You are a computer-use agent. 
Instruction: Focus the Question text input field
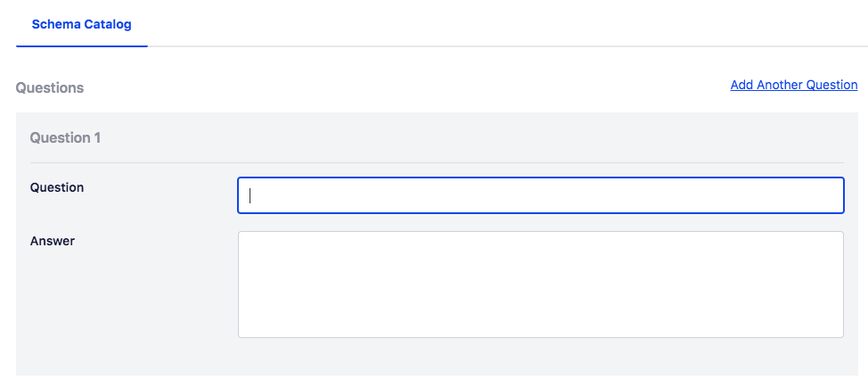[540, 195]
